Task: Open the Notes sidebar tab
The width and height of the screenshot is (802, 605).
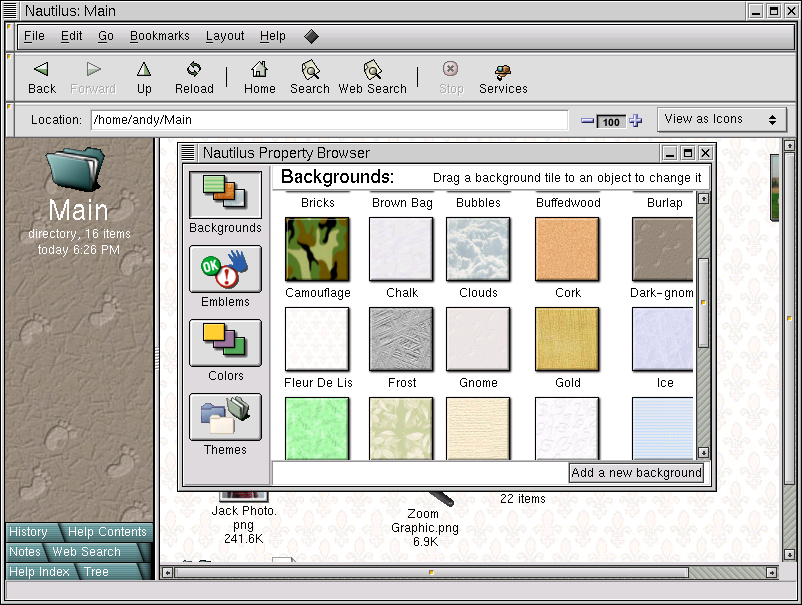Action: pyautogui.click(x=25, y=552)
